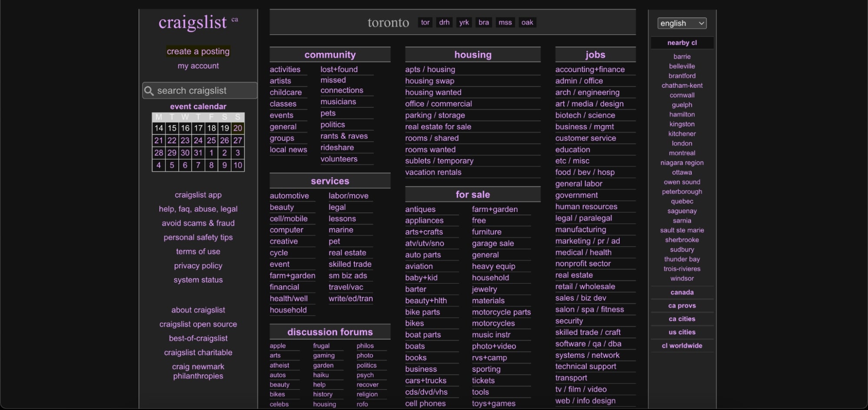Screen dimensions: 868x410
Task: Browse cars+trucks for sale
Action: click(426, 380)
